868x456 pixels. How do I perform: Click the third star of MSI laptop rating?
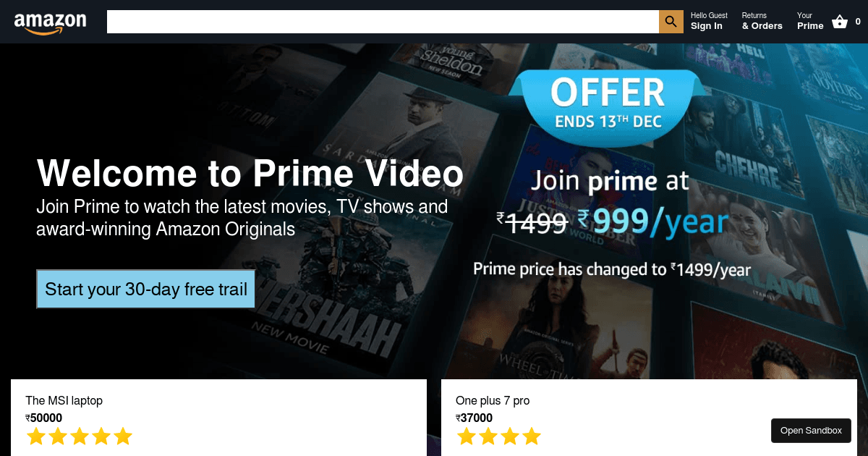click(x=80, y=436)
